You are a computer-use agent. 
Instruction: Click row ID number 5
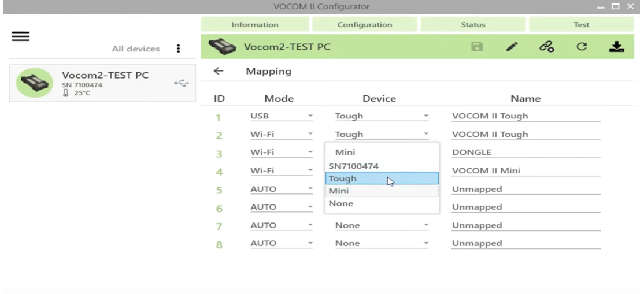tap(219, 191)
